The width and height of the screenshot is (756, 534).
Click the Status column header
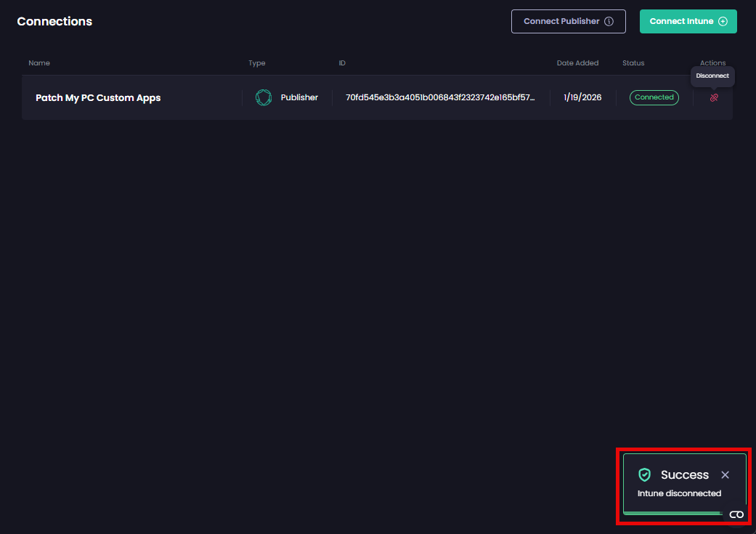point(633,62)
